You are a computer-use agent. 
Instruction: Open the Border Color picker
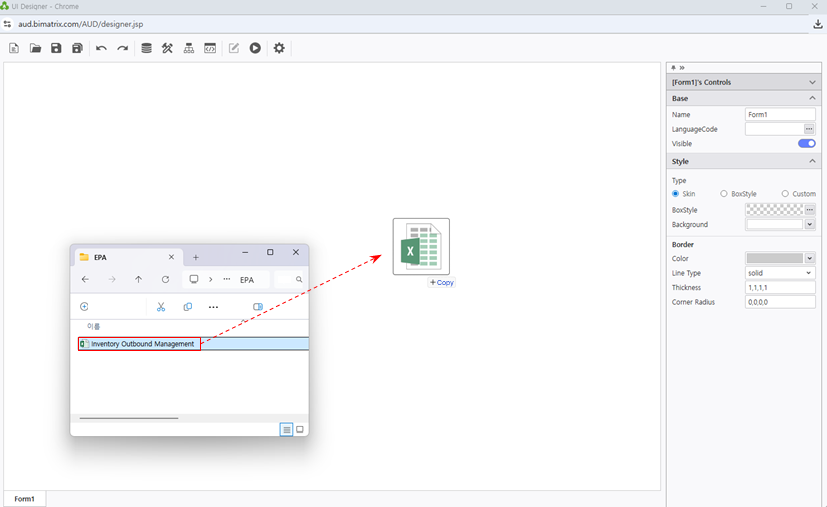coord(780,258)
